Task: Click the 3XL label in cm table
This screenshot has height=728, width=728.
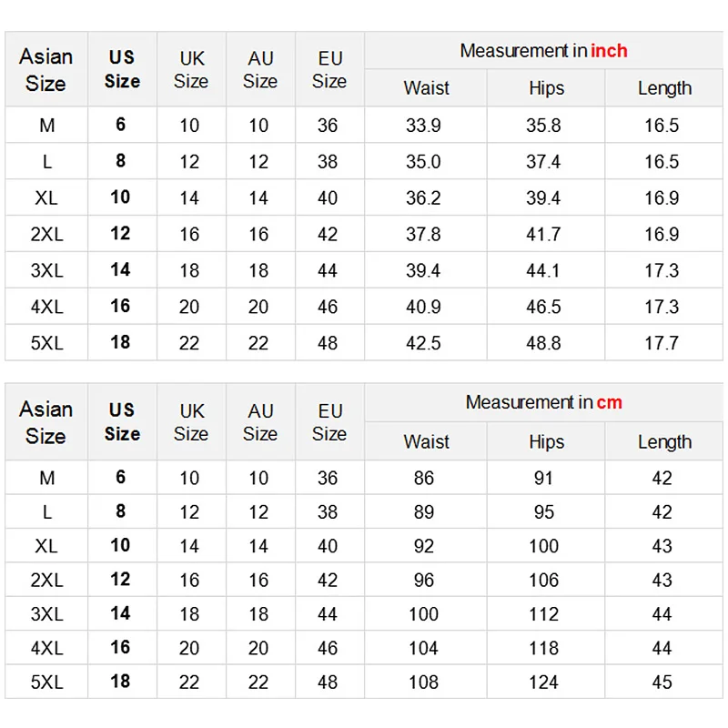Action: click(47, 613)
